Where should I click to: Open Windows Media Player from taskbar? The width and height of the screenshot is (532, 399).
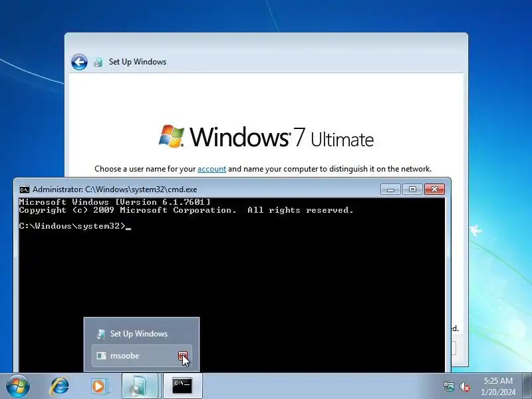coord(99,386)
